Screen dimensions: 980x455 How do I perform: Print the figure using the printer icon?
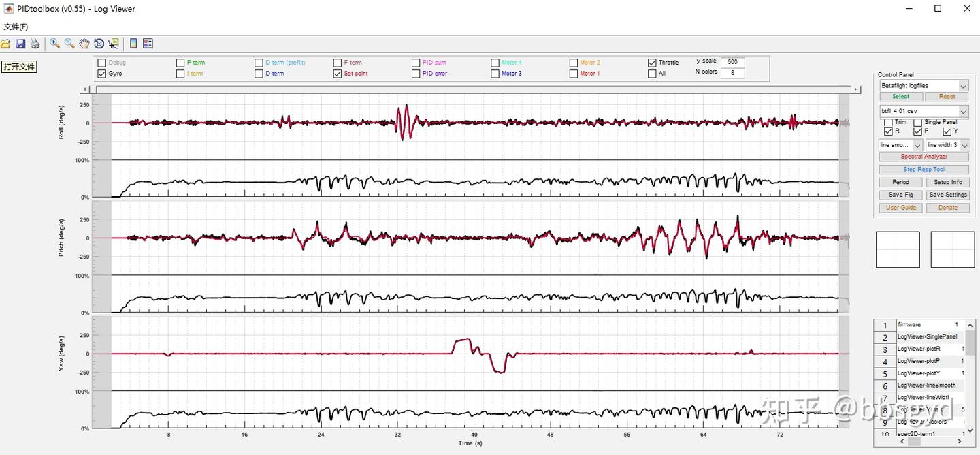[x=35, y=44]
